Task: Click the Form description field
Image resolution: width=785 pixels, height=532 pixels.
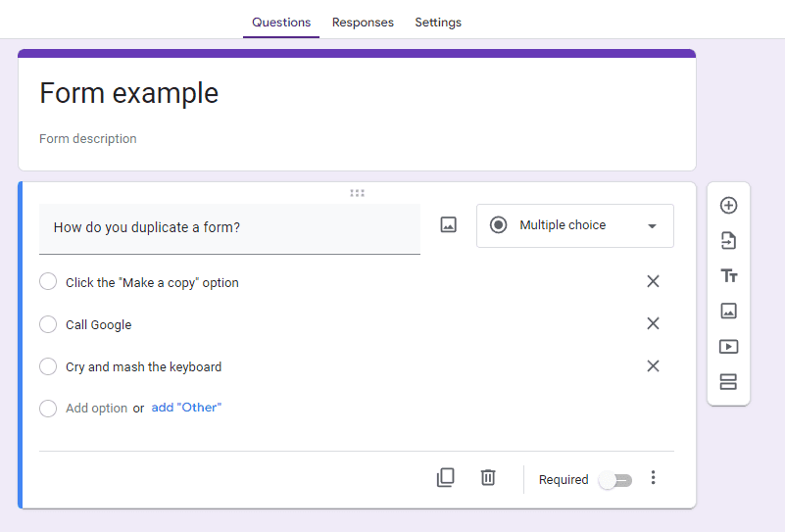Action: 87,138
